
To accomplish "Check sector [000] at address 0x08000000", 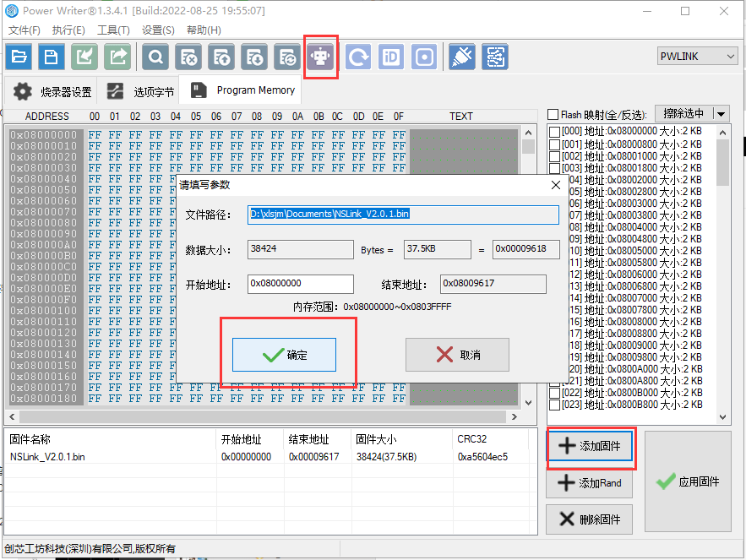I will (x=554, y=132).
